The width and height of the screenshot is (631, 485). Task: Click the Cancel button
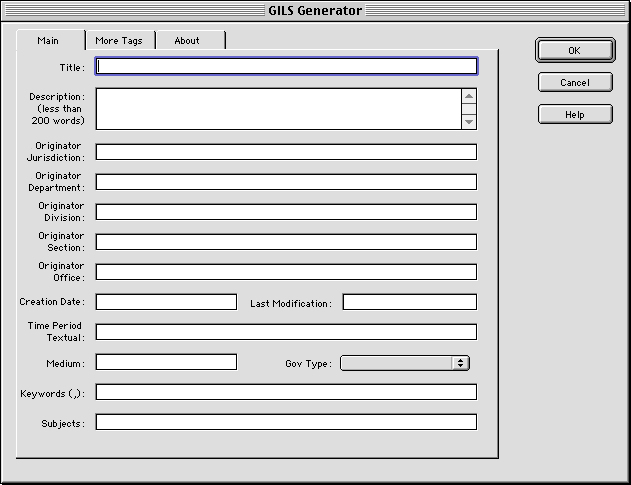[x=574, y=83]
